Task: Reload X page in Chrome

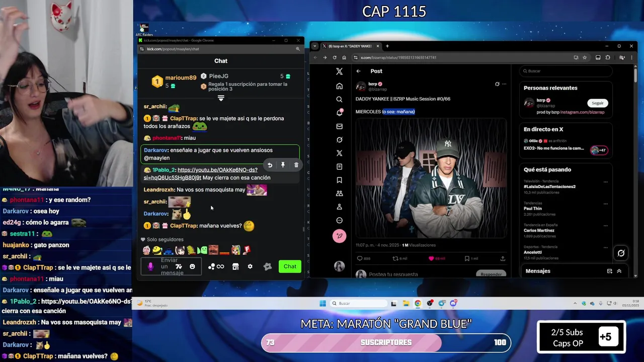Action: 335,57
